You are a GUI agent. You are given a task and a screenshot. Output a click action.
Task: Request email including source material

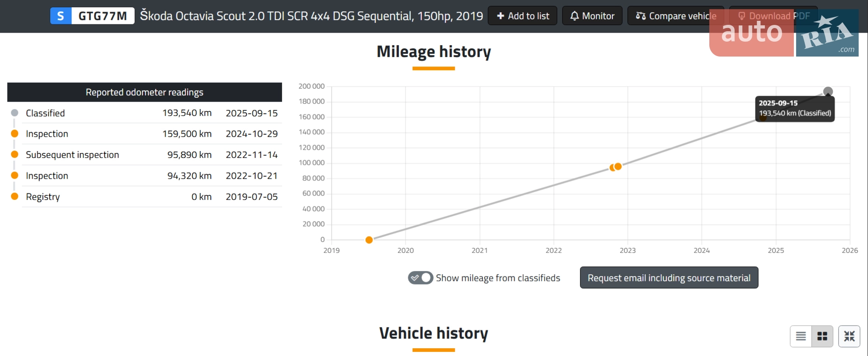pos(669,278)
